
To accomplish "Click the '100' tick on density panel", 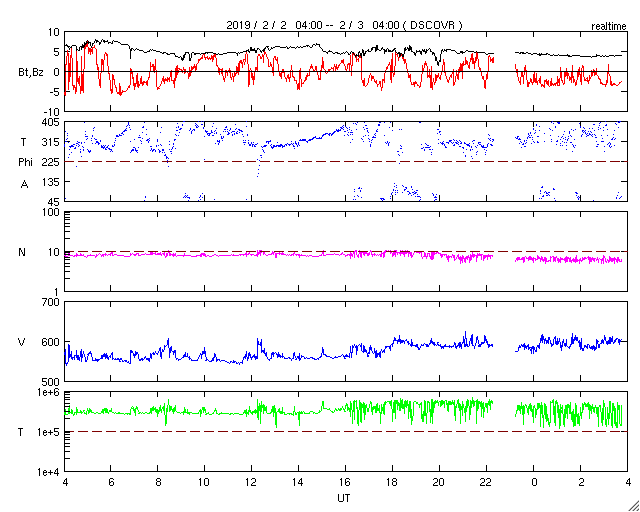I will [52, 212].
